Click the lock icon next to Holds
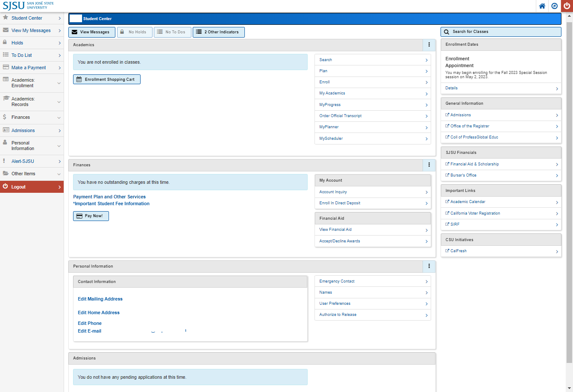 (x=6, y=43)
